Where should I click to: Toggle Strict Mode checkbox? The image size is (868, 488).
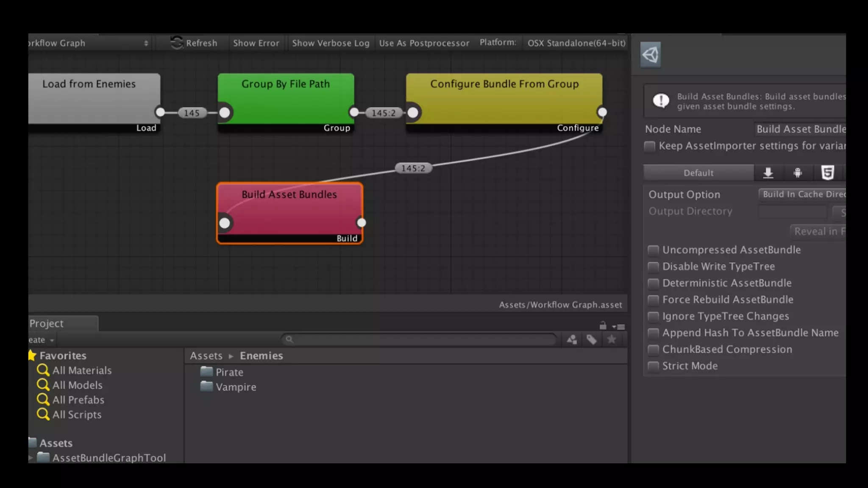point(653,366)
